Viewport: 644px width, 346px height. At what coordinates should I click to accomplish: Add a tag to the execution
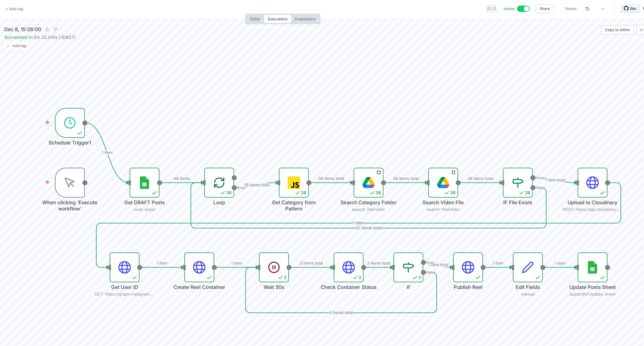tap(17, 46)
